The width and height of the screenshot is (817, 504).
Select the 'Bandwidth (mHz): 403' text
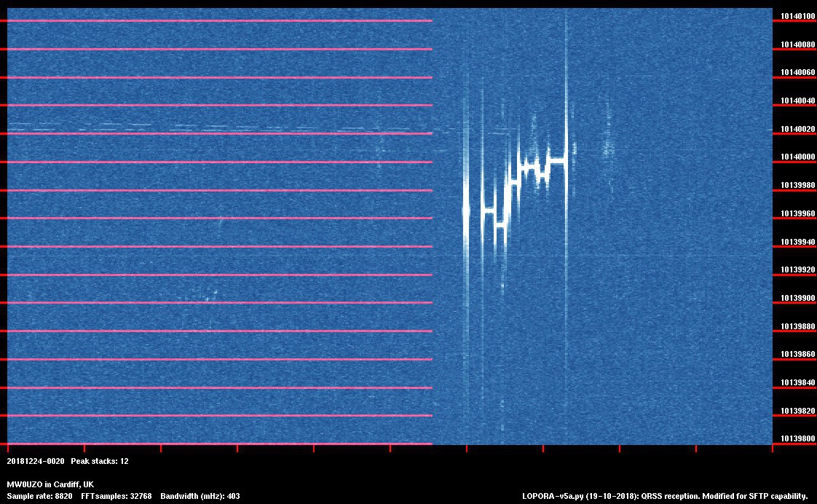(x=200, y=496)
